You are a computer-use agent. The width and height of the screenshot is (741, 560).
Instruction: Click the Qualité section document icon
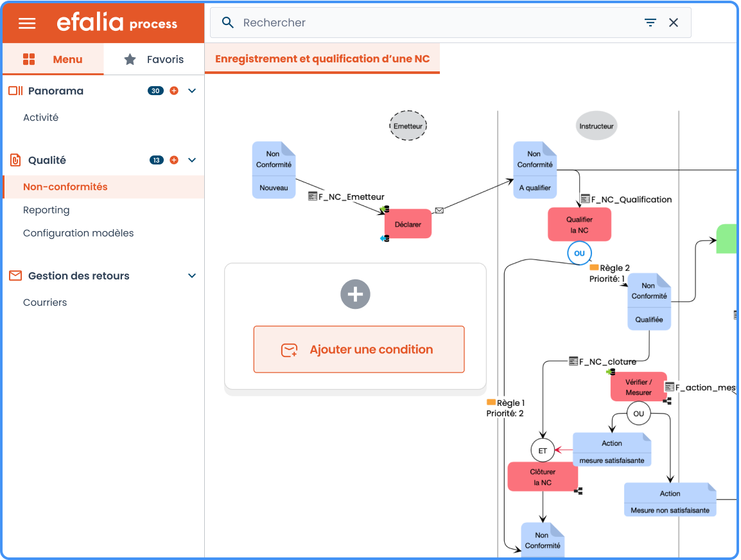15,160
